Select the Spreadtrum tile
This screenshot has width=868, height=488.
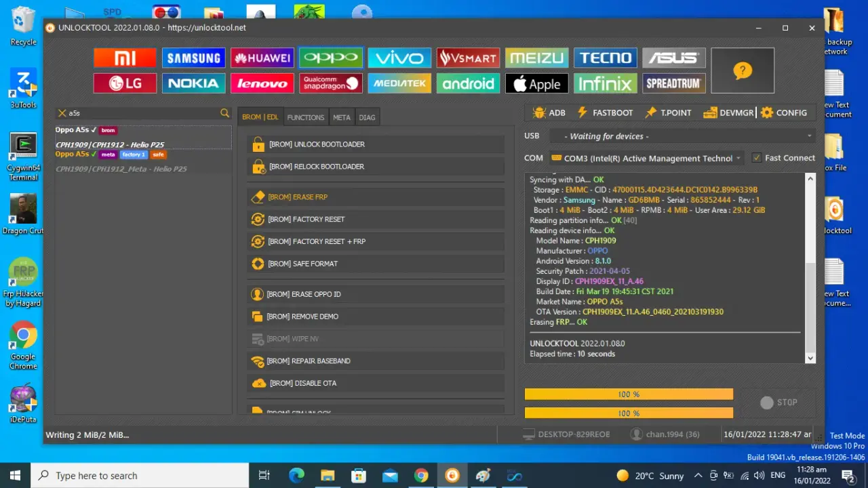pos(673,83)
